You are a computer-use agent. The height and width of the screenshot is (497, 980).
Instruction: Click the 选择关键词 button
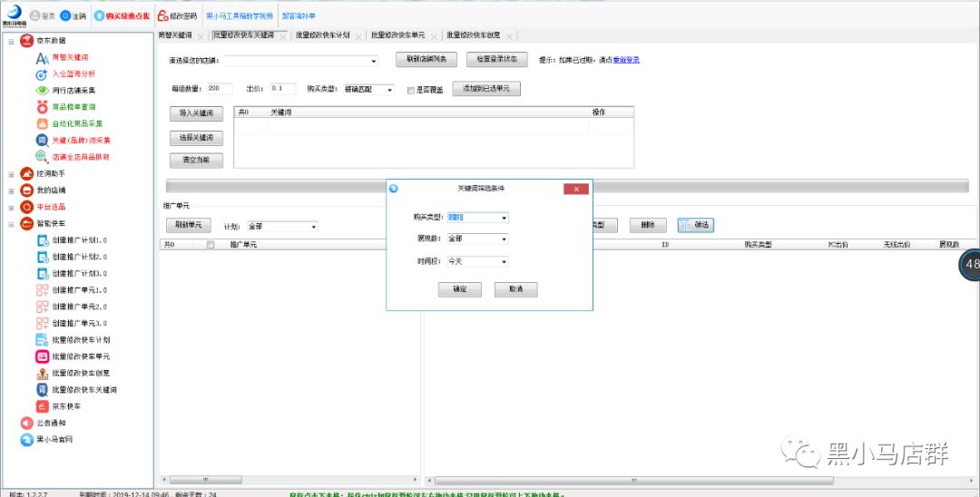click(196, 137)
